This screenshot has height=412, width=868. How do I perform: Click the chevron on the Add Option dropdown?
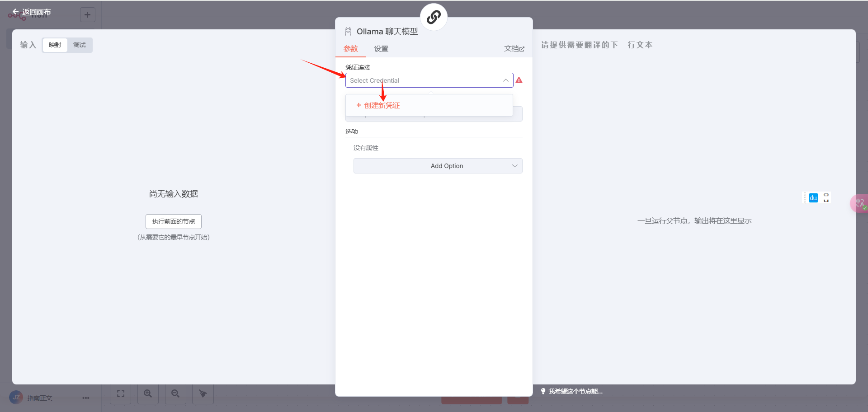coord(514,166)
